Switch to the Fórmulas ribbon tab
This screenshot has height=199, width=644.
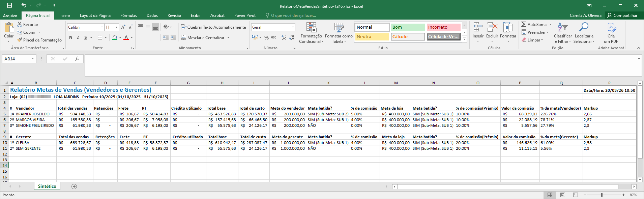[128, 16]
